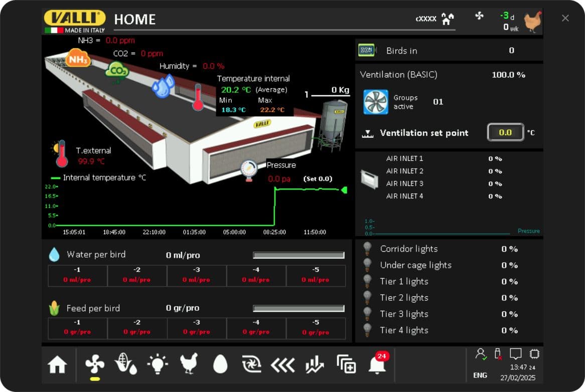Viewport: 585px width, 392px height.
Task: Click the Pressure gauge icon
Action: [x=249, y=169]
